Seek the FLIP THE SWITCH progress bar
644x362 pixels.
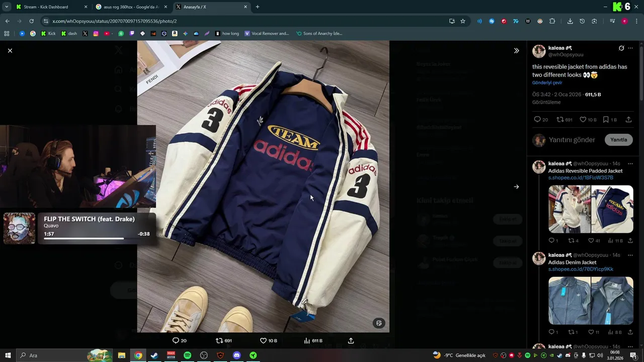coord(97,238)
